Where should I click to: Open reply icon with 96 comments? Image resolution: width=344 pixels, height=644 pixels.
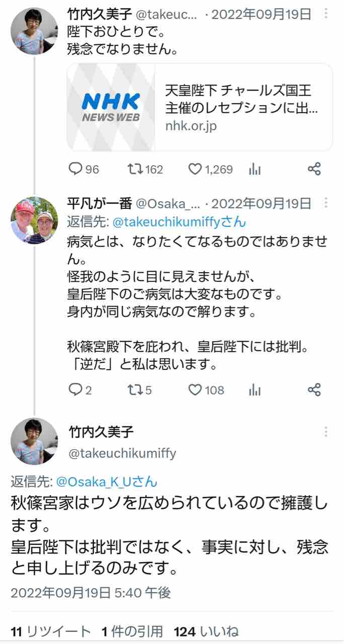click(75, 170)
